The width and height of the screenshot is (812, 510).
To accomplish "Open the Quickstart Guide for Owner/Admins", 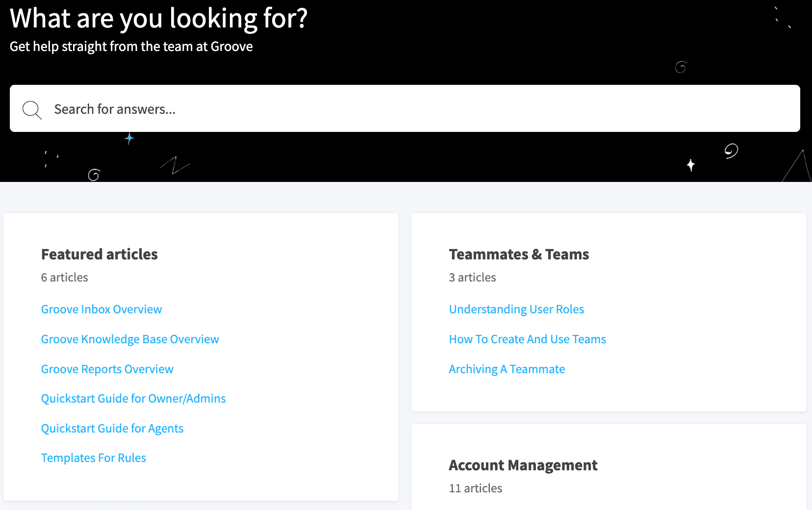I will [133, 398].
